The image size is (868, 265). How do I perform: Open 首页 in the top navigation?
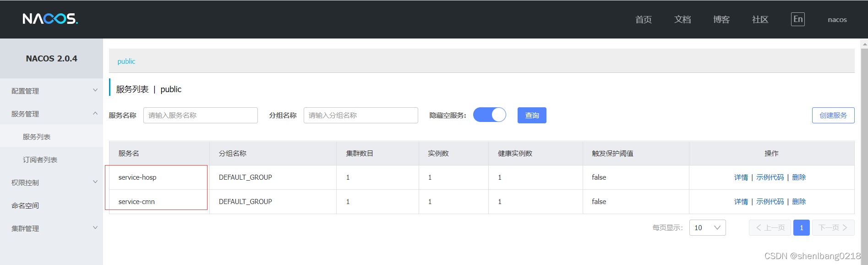[644, 19]
